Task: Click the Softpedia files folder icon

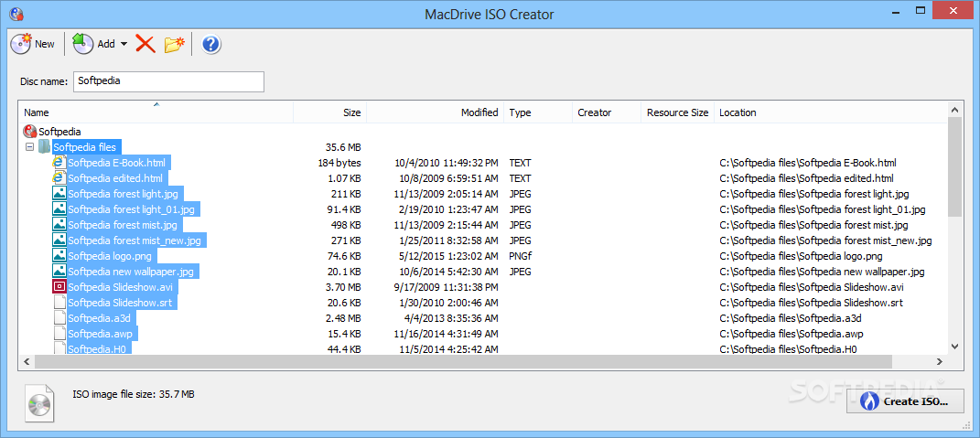Action: [44, 147]
